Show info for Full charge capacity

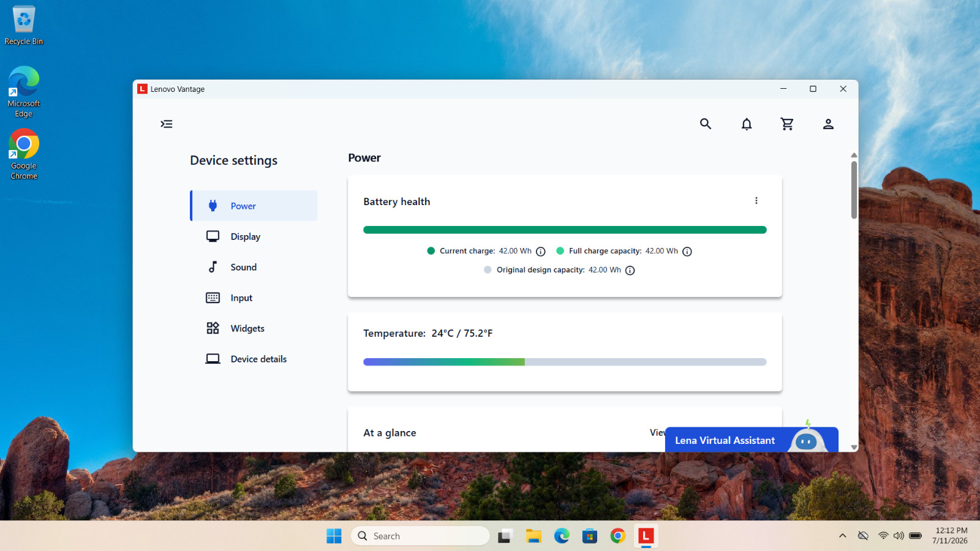(x=687, y=252)
